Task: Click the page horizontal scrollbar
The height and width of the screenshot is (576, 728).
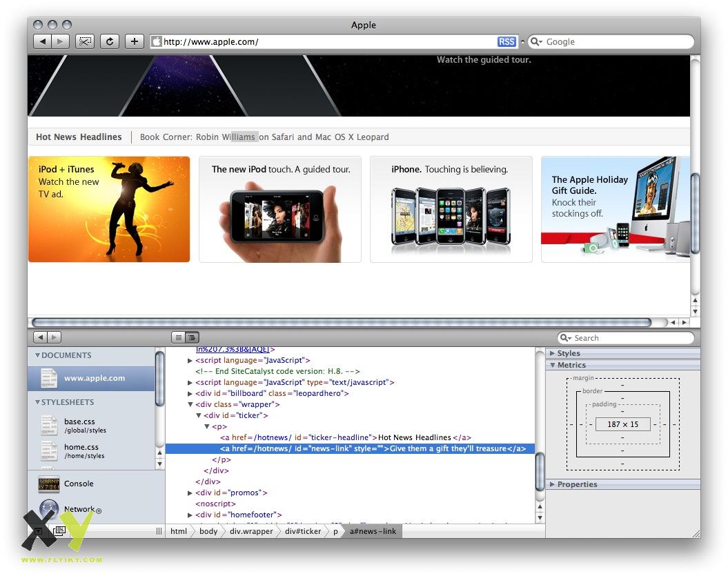Action: pyautogui.click(x=342, y=322)
